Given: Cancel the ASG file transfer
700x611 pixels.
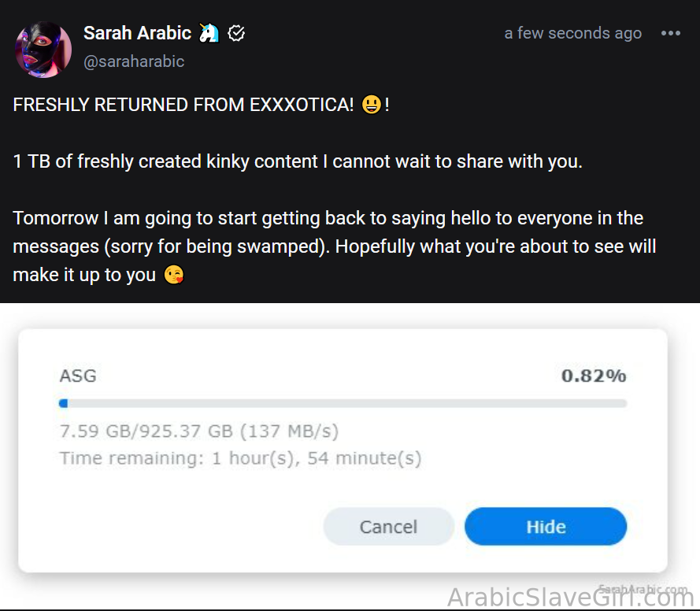Looking at the screenshot, I should pos(388,527).
